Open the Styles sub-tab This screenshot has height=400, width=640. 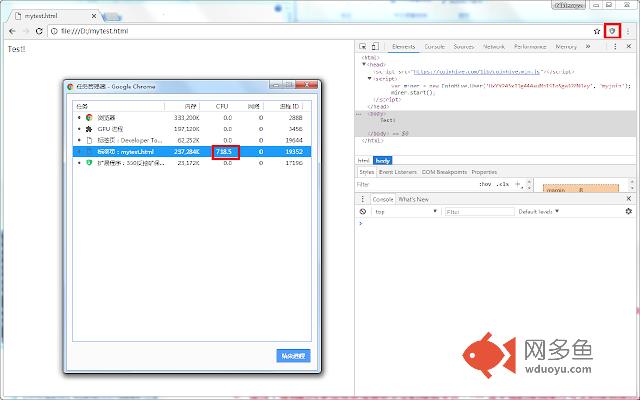[367, 172]
